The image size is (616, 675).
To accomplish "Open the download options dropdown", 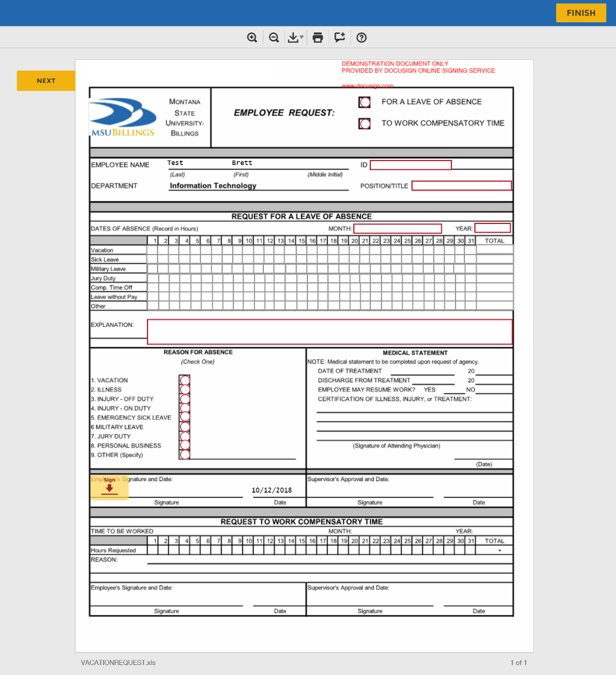I will click(296, 38).
